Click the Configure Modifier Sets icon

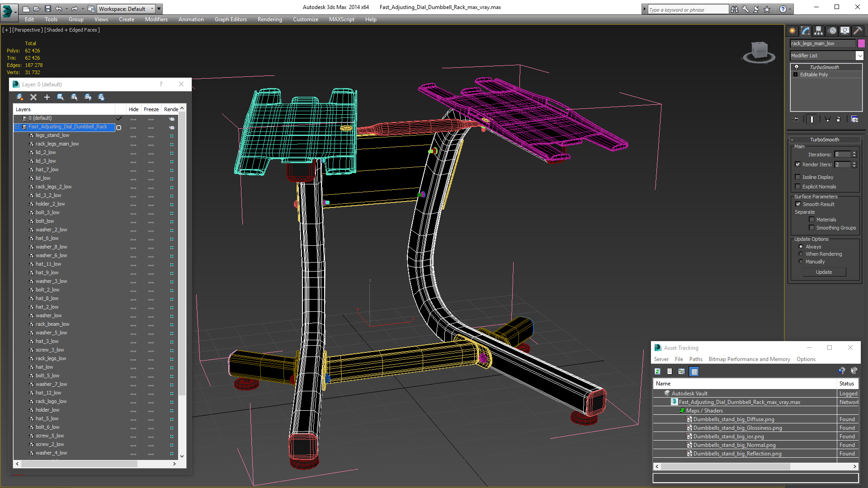coord(854,119)
